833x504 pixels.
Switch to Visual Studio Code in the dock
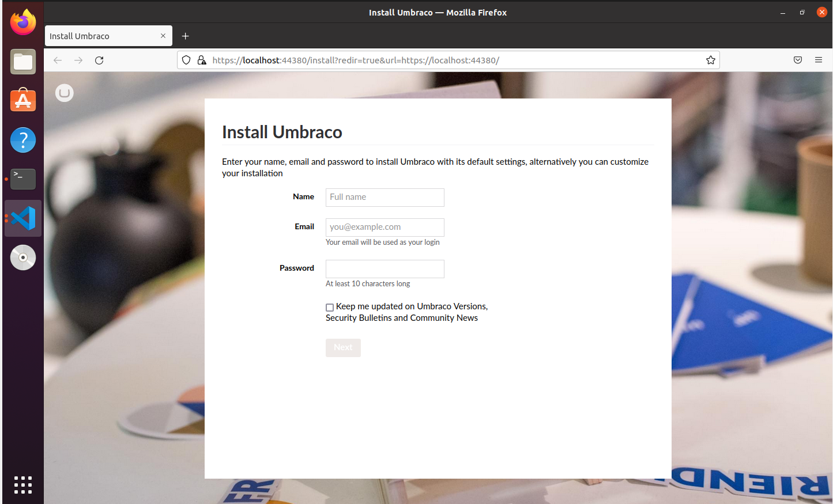point(23,218)
